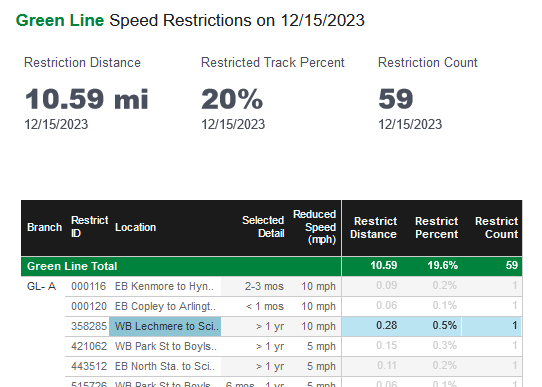Select WB Park St to Boyls.. location

click(x=166, y=346)
